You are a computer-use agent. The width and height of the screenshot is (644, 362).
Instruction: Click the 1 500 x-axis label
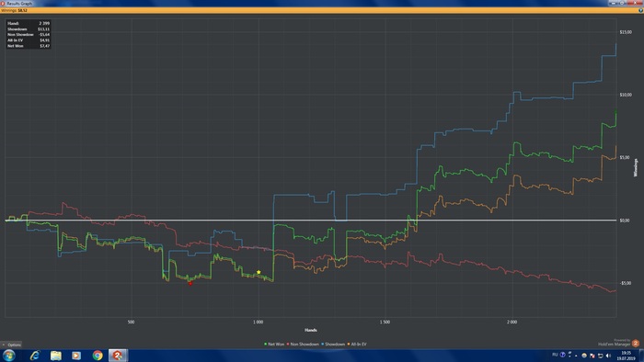click(385, 322)
